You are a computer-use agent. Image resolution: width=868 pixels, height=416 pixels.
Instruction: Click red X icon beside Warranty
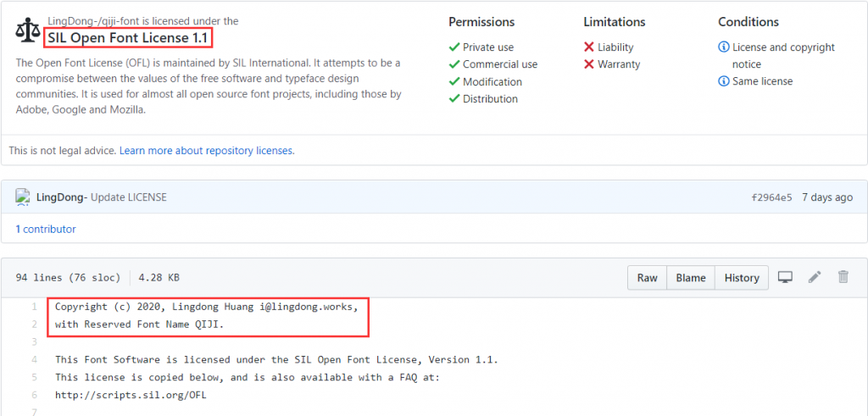click(x=589, y=64)
